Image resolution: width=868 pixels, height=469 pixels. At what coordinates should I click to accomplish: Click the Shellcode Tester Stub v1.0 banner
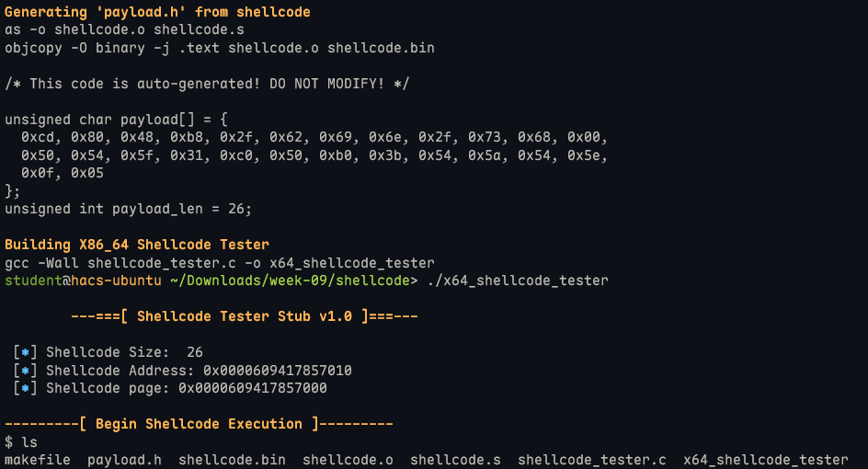[x=245, y=316]
